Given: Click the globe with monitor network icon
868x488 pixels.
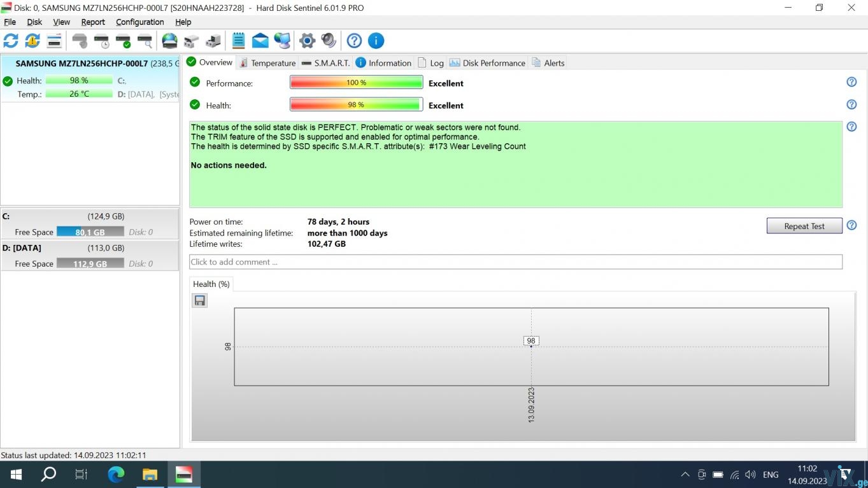Looking at the screenshot, I should pos(282,41).
